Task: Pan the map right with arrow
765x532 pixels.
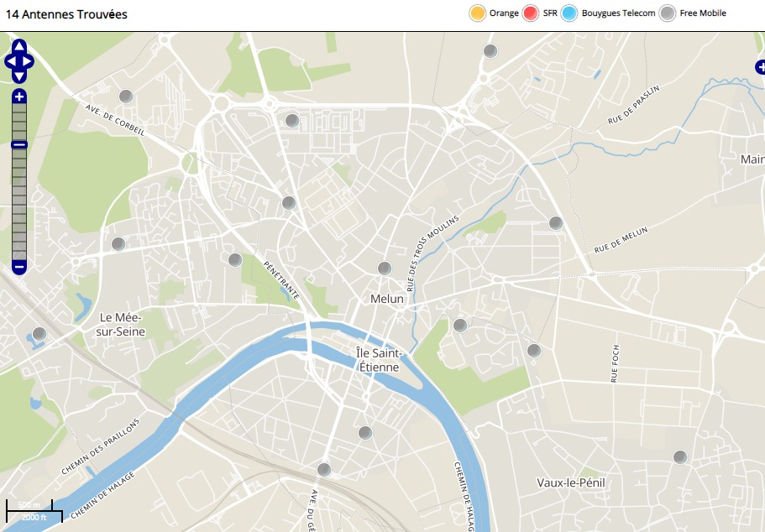Action: click(29, 61)
